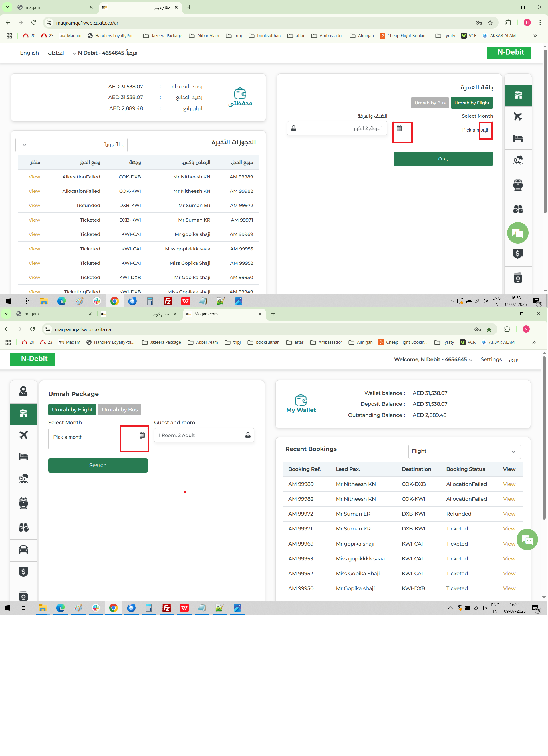Open train icon in Arabic sidebar
The height and width of the screenshot is (756, 548).
coord(518,185)
